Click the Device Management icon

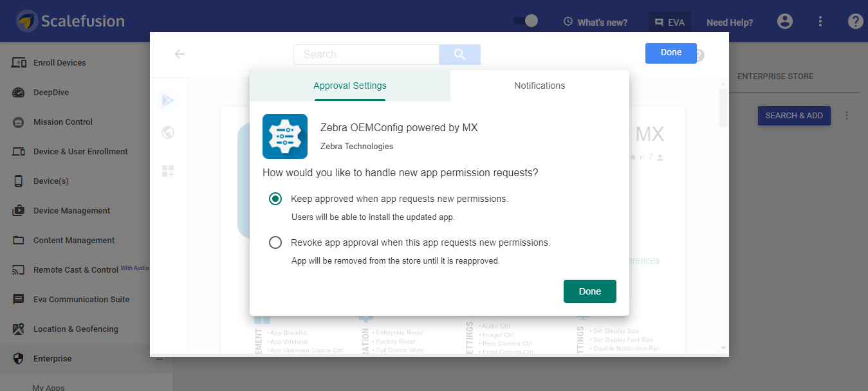19,211
